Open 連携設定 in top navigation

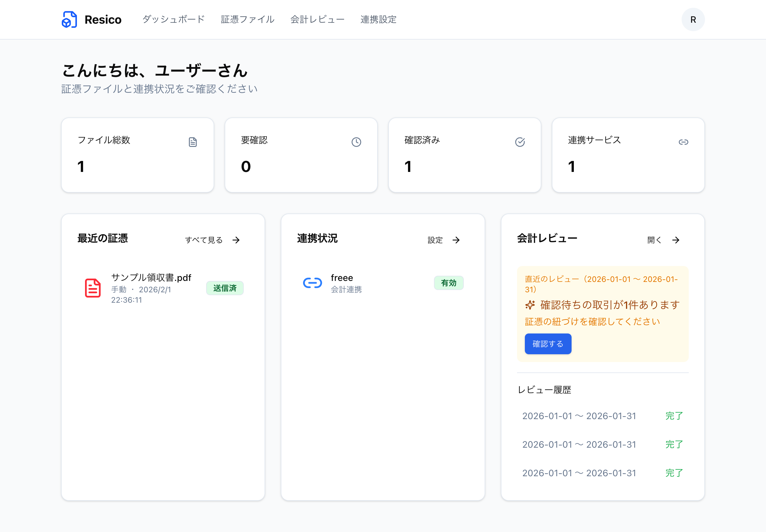pyautogui.click(x=378, y=19)
